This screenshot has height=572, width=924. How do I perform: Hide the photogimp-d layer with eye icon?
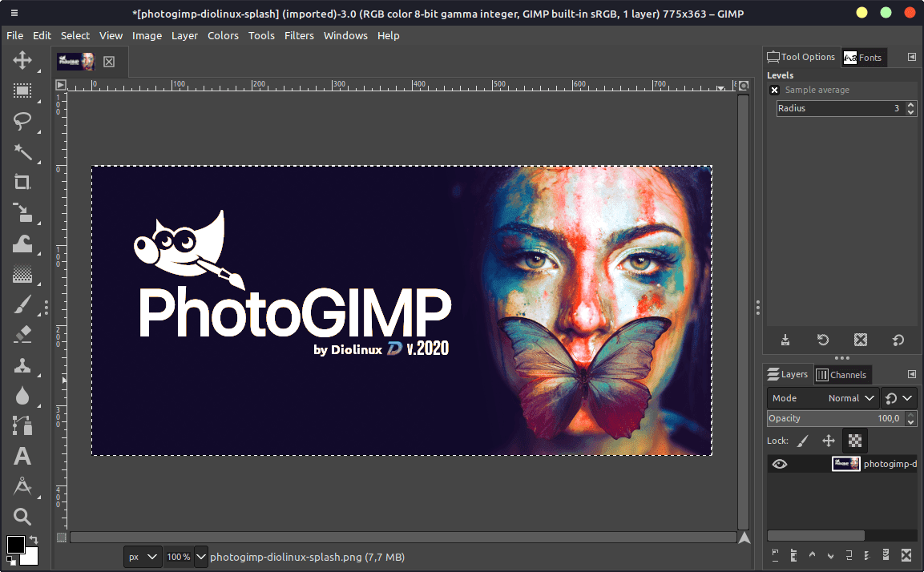[x=780, y=464]
